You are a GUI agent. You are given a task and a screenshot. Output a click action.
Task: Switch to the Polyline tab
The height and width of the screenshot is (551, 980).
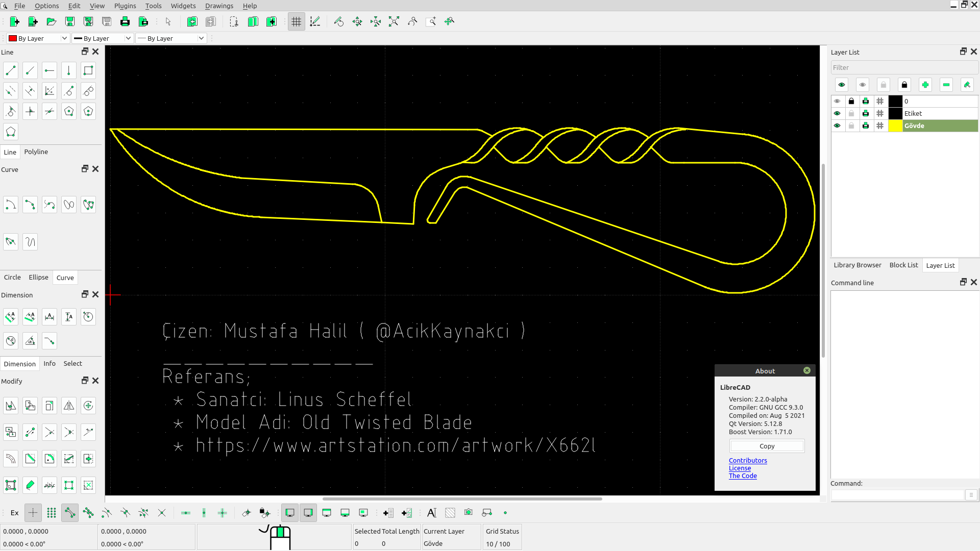36,152
